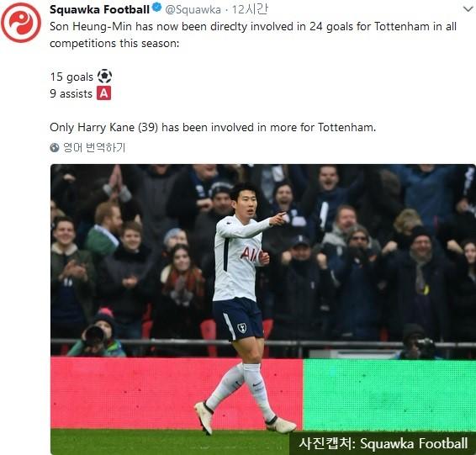Click the globe translate icon

[55, 147]
